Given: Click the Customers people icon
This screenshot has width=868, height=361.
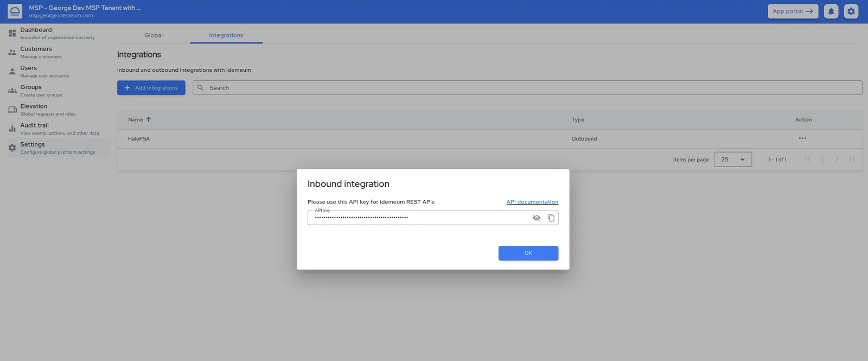Looking at the screenshot, I should [12, 53].
